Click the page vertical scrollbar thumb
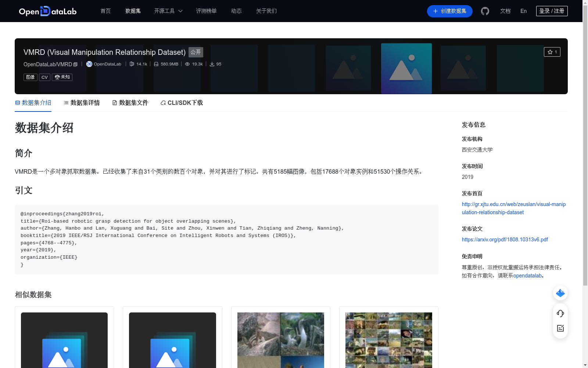Image resolution: width=588 pixels, height=368 pixels. 585,146
